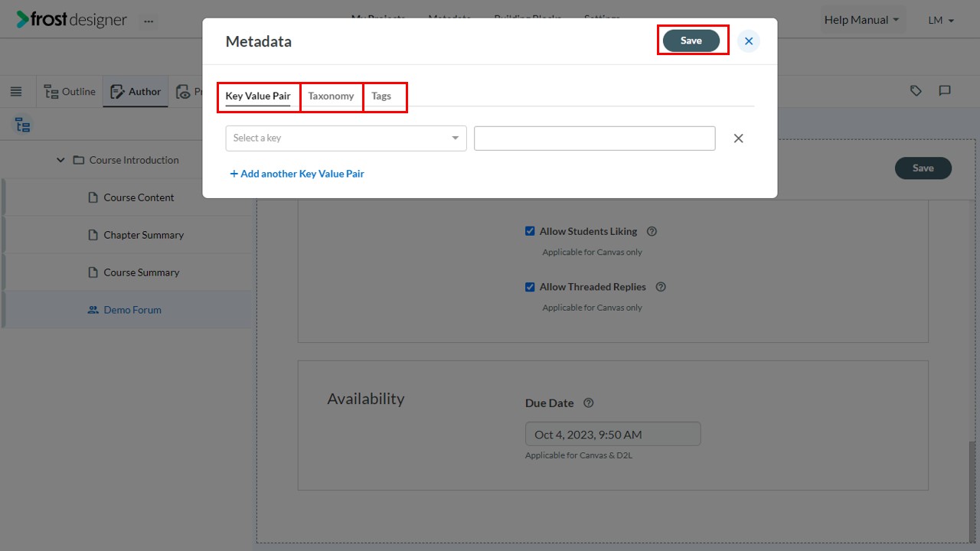The image size is (980, 551).
Task: Open the comments icon in toolbar
Action: click(x=945, y=91)
